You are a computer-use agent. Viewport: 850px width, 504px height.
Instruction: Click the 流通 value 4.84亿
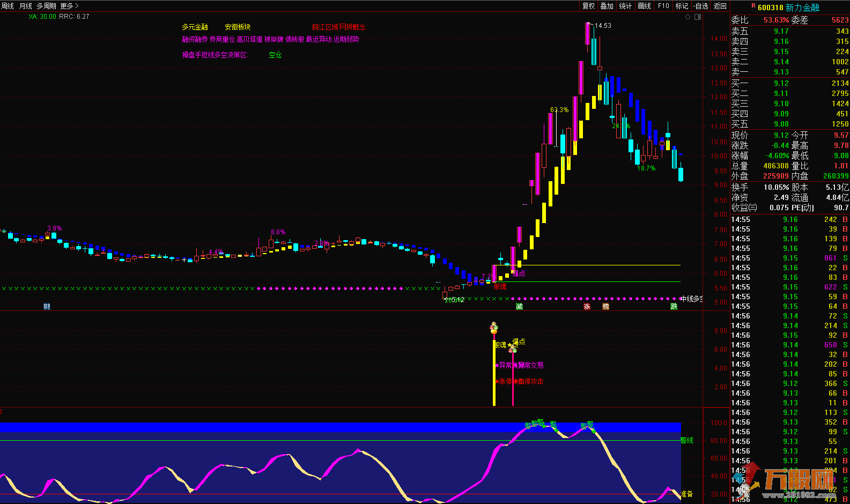pyautogui.click(x=838, y=198)
